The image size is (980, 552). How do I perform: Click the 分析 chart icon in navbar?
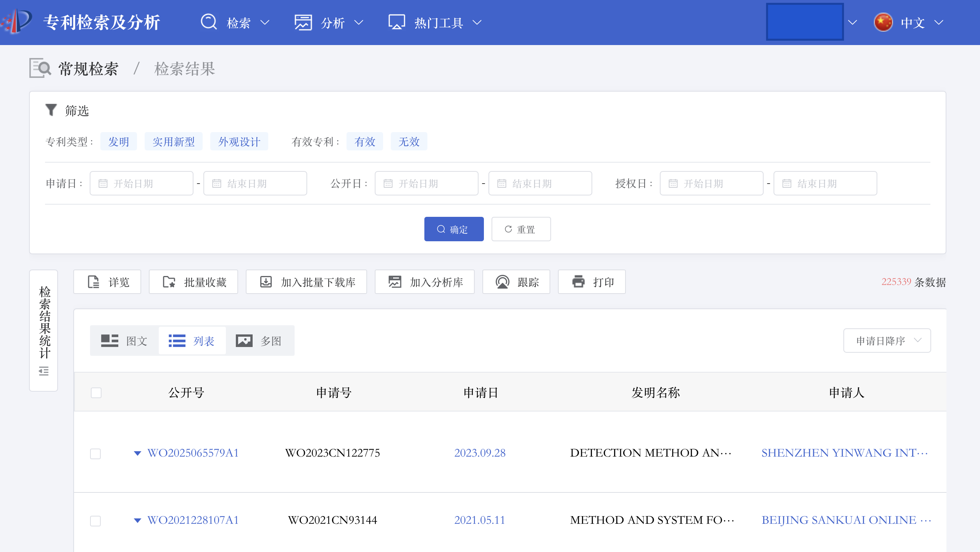[x=303, y=23]
